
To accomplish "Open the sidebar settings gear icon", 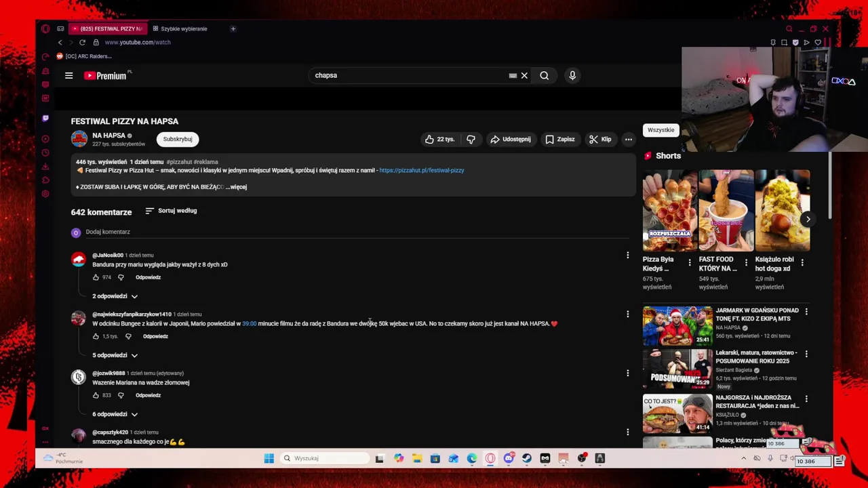I will click(x=45, y=194).
